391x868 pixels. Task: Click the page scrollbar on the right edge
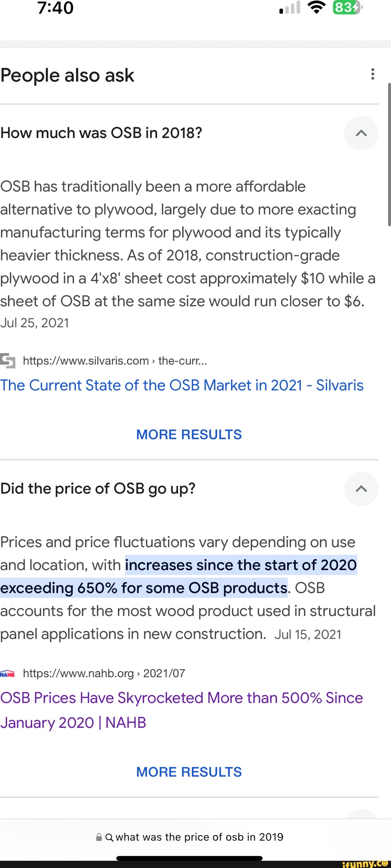389,154
